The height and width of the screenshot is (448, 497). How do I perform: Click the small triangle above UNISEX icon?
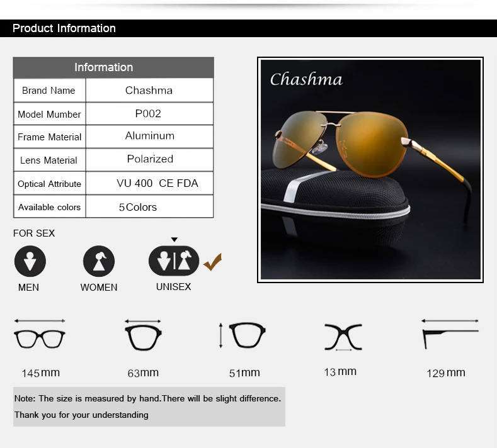[x=174, y=239]
